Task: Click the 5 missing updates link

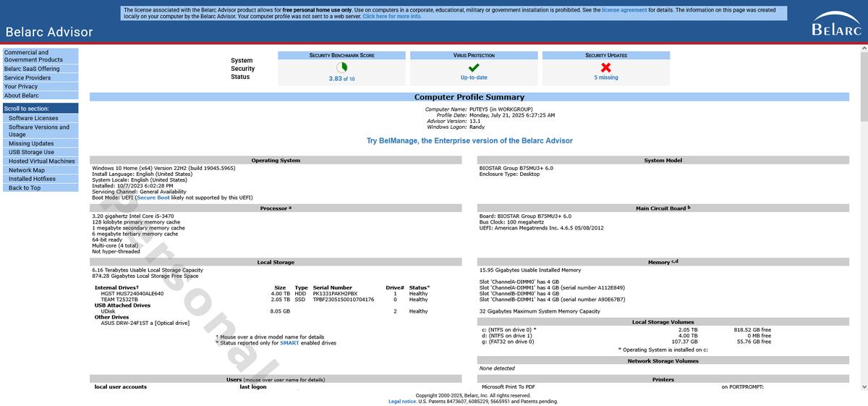Action: [x=606, y=77]
